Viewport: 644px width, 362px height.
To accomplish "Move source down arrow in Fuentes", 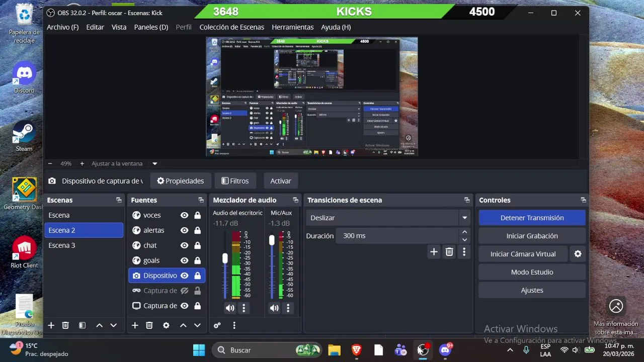I will [197, 325].
